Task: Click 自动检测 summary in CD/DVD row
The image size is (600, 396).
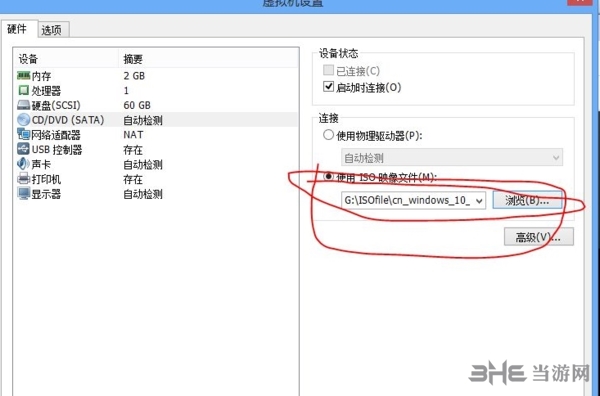Action: (143, 120)
